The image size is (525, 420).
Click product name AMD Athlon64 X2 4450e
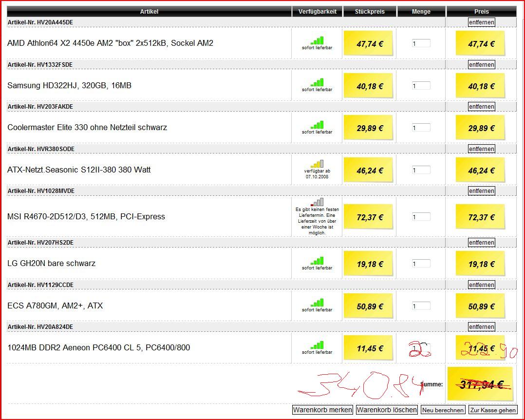pyautogui.click(x=110, y=43)
